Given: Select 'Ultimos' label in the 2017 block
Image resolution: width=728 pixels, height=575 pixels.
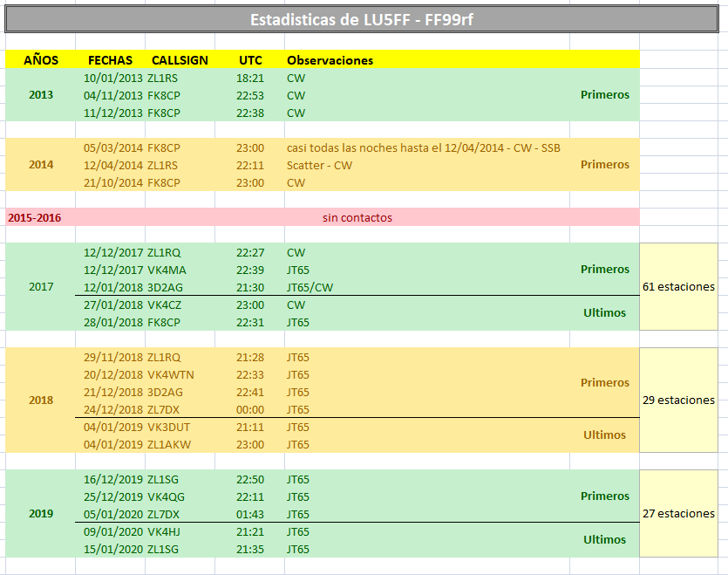Looking at the screenshot, I should click(604, 313).
